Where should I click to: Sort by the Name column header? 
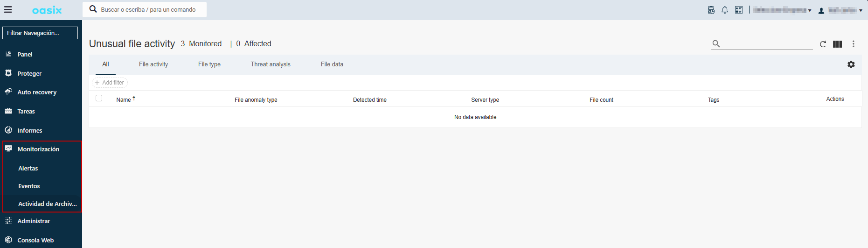pos(124,99)
